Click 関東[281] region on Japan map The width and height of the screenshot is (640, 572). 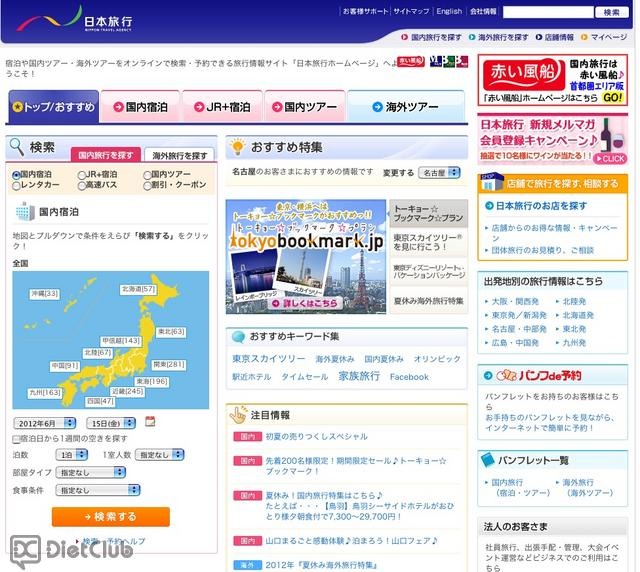[x=169, y=364]
